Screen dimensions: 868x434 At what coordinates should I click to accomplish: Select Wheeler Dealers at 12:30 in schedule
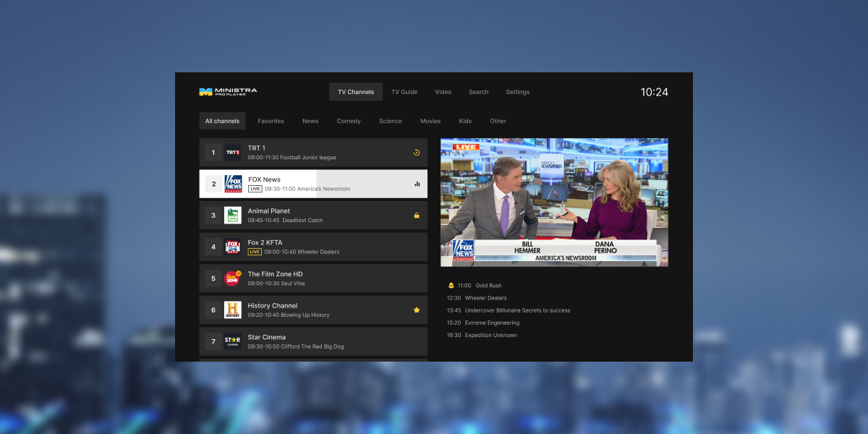tap(485, 298)
